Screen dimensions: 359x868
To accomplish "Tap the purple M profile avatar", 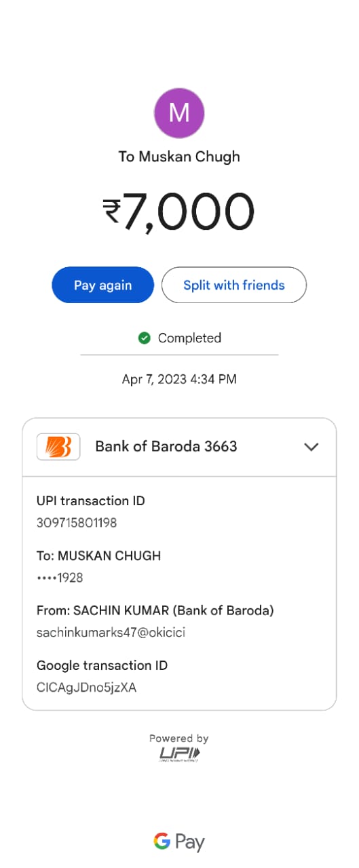I will tap(179, 113).
